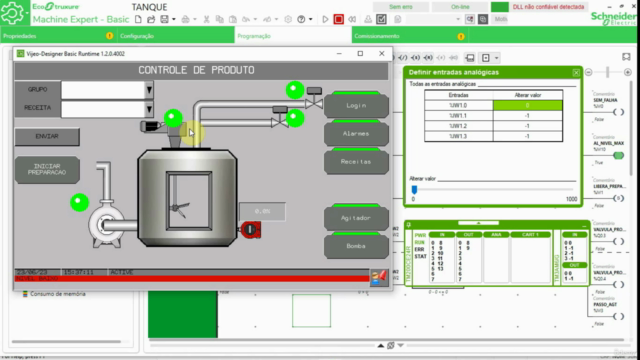
Task: Click the reset coil ladder tool
Action: (428, 58)
